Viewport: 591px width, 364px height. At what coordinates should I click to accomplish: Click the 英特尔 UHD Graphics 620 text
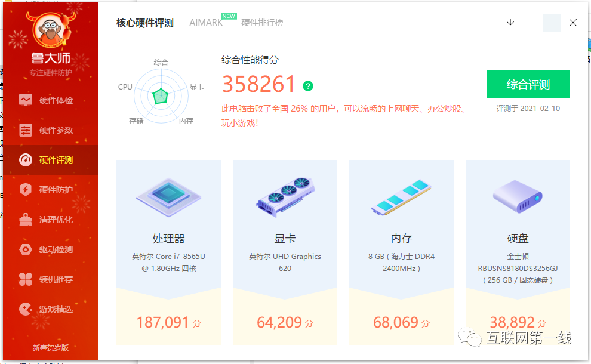point(285,263)
